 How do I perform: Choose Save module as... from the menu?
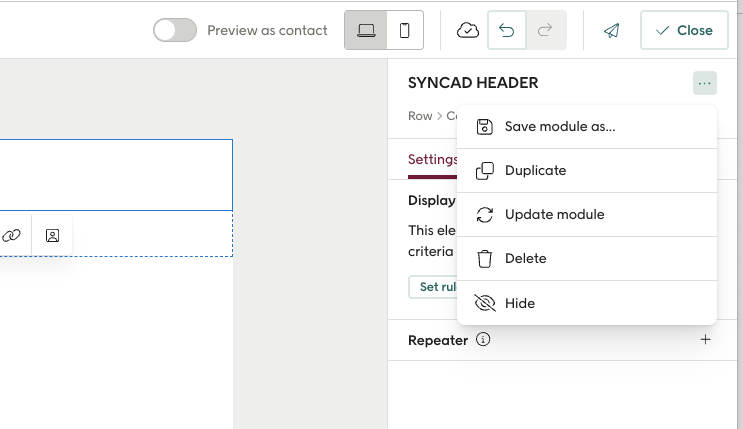point(587,127)
